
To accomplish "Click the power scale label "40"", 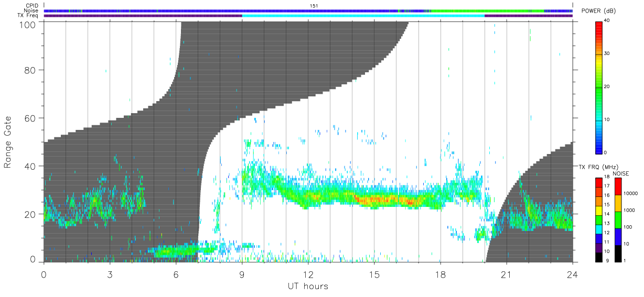I will pos(608,21).
